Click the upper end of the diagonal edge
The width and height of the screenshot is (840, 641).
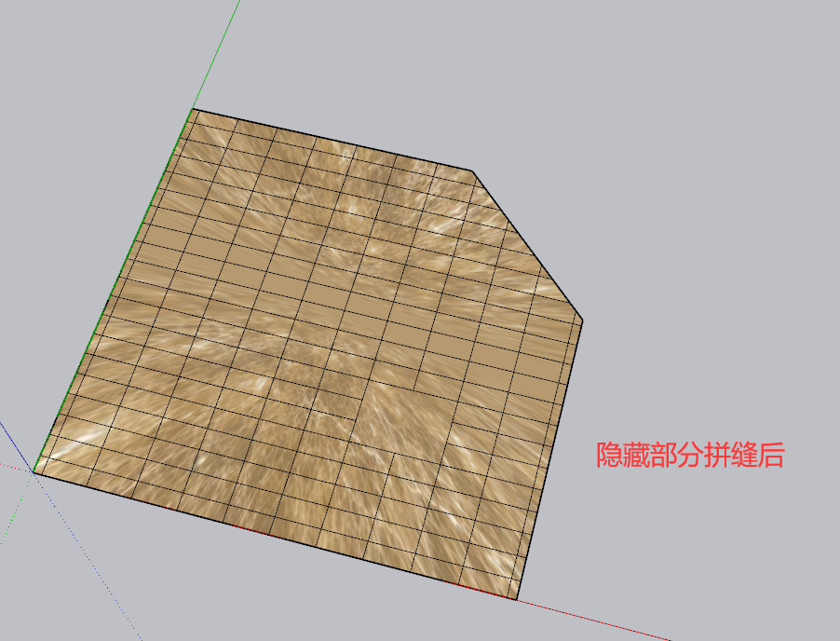tap(473, 171)
